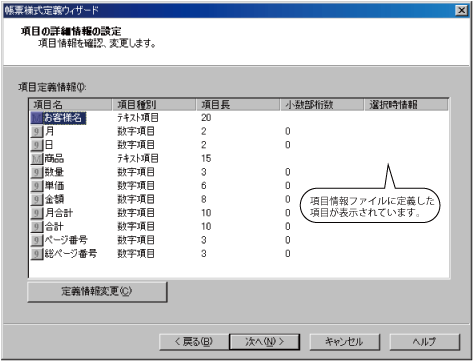Click テキスト項目 type in お客様名 row
Image resolution: width=473 pixels, height=361 pixels.
pos(138,118)
